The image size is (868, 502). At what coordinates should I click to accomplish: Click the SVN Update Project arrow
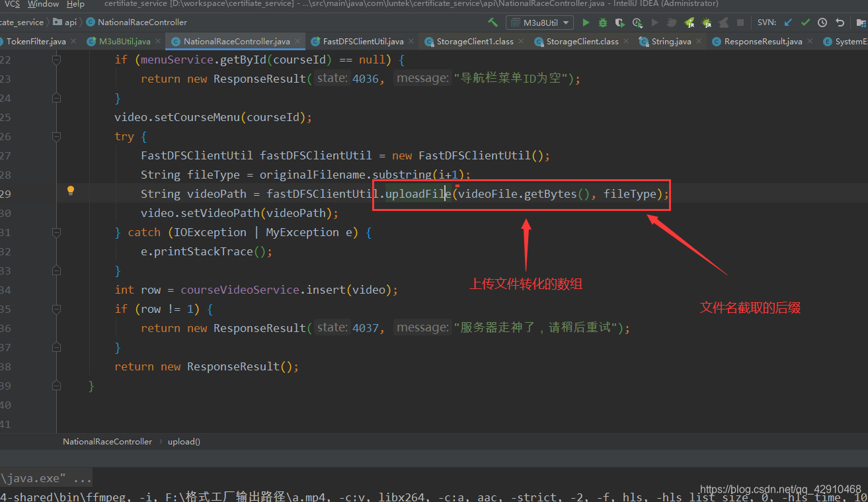click(x=788, y=22)
